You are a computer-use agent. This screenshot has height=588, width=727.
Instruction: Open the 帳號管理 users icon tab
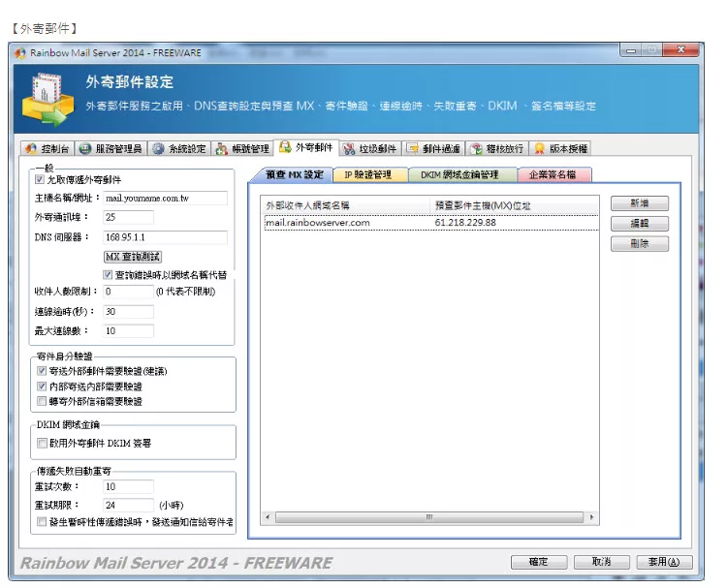click(223, 149)
